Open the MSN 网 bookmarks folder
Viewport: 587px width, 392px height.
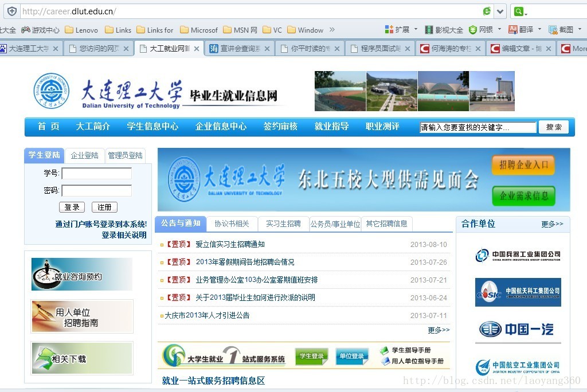point(240,30)
